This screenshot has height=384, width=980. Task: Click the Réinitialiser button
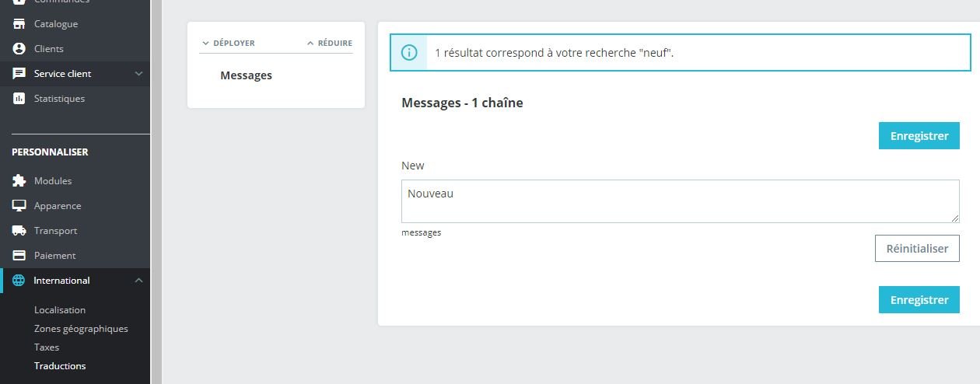coord(917,249)
